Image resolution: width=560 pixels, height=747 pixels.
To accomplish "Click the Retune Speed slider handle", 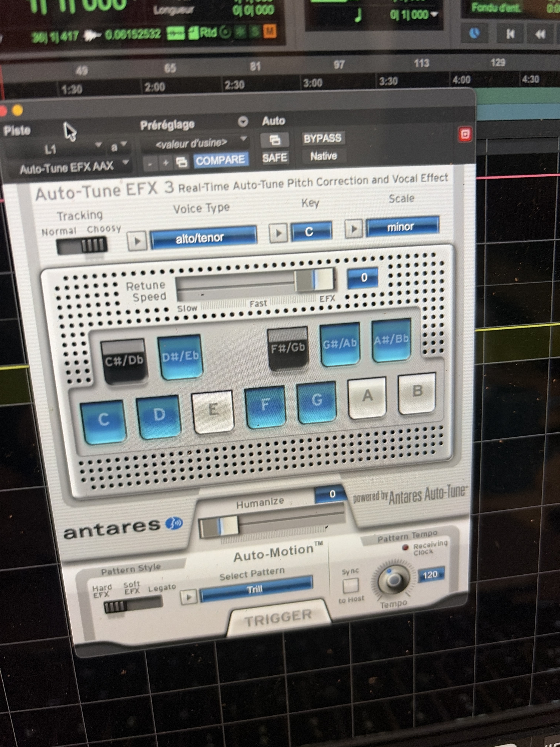I will click(314, 280).
